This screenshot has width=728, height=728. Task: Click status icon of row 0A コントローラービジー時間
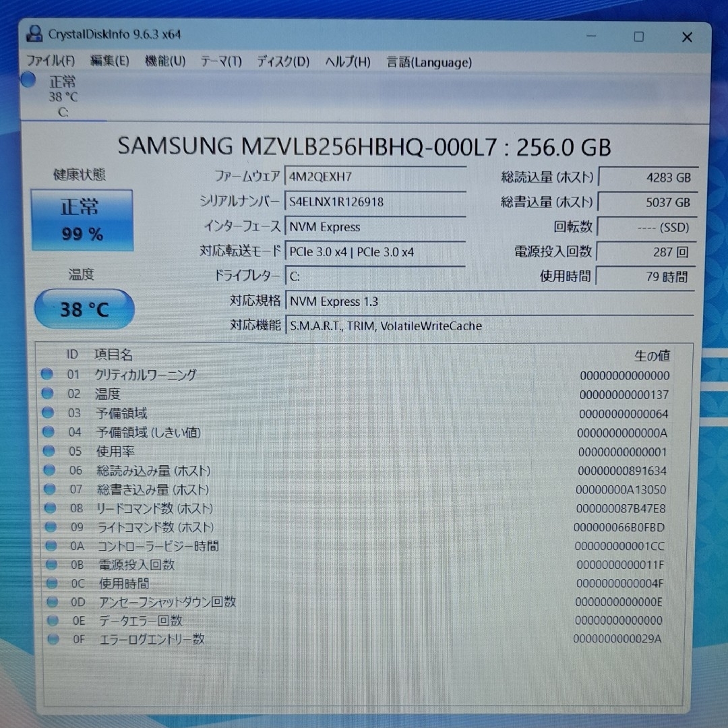pyautogui.click(x=51, y=545)
